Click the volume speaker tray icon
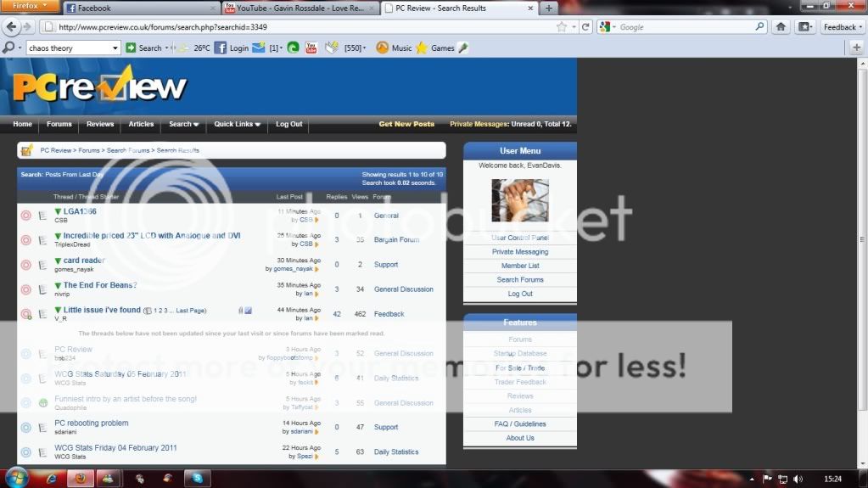 [798, 480]
